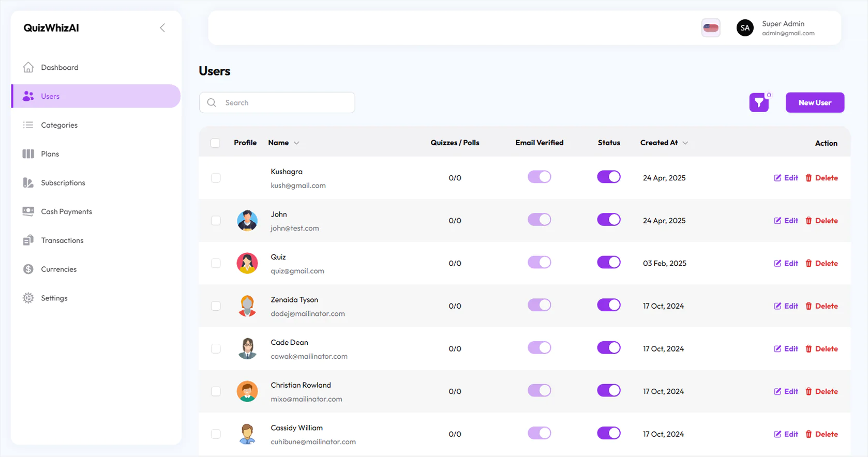Sort by Name column chevron
Image resolution: width=868 pixels, height=457 pixels.
pyautogui.click(x=296, y=143)
